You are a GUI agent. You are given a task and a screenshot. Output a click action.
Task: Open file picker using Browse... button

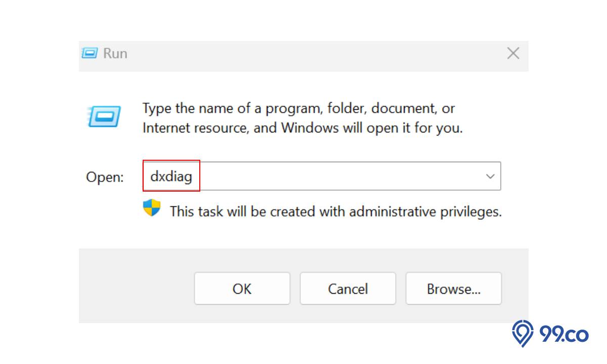(x=453, y=289)
